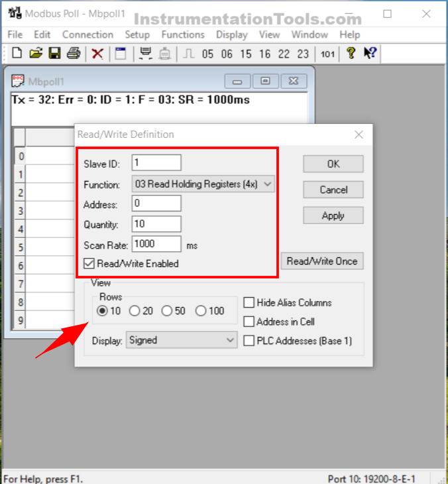
Task: Minimize the Mbpoll1 child window
Action: 237,81
